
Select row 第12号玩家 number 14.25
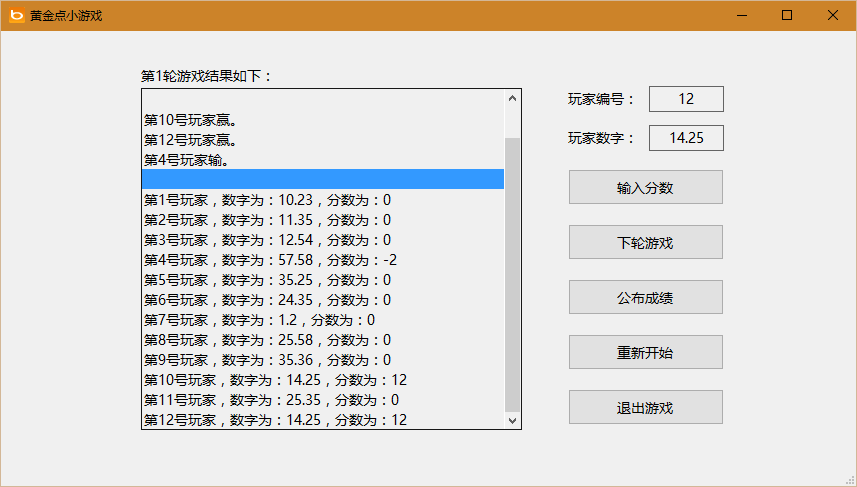323,420
